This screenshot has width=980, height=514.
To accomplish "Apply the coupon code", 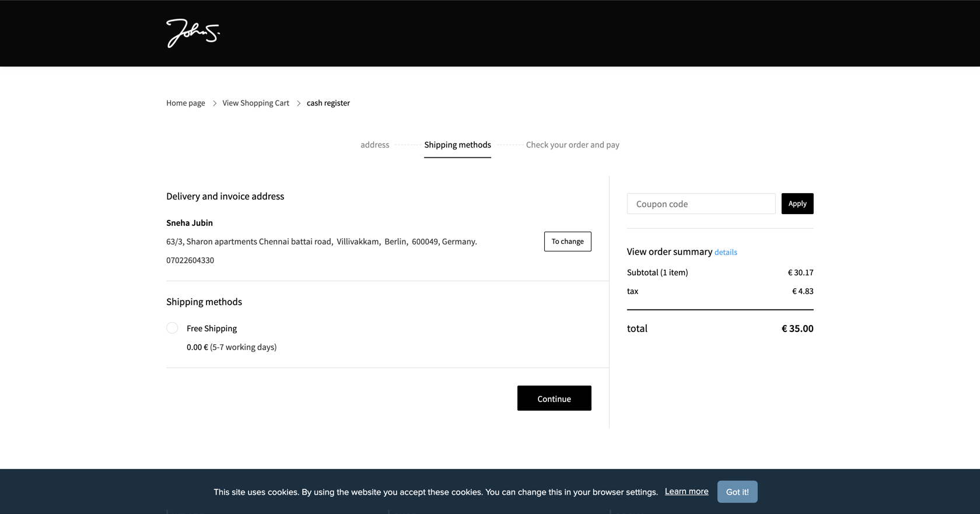I will pyautogui.click(x=797, y=204).
